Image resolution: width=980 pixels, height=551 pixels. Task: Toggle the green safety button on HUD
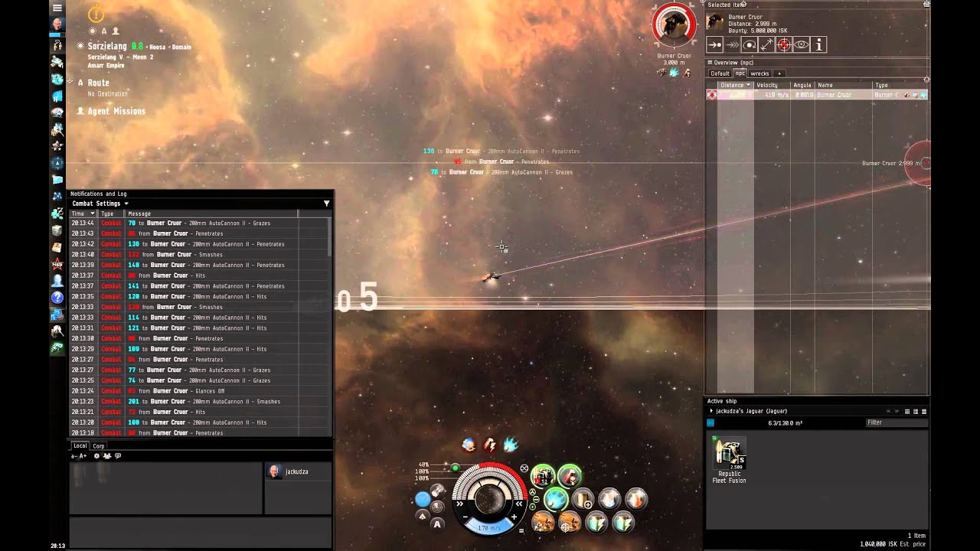pyautogui.click(x=455, y=468)
